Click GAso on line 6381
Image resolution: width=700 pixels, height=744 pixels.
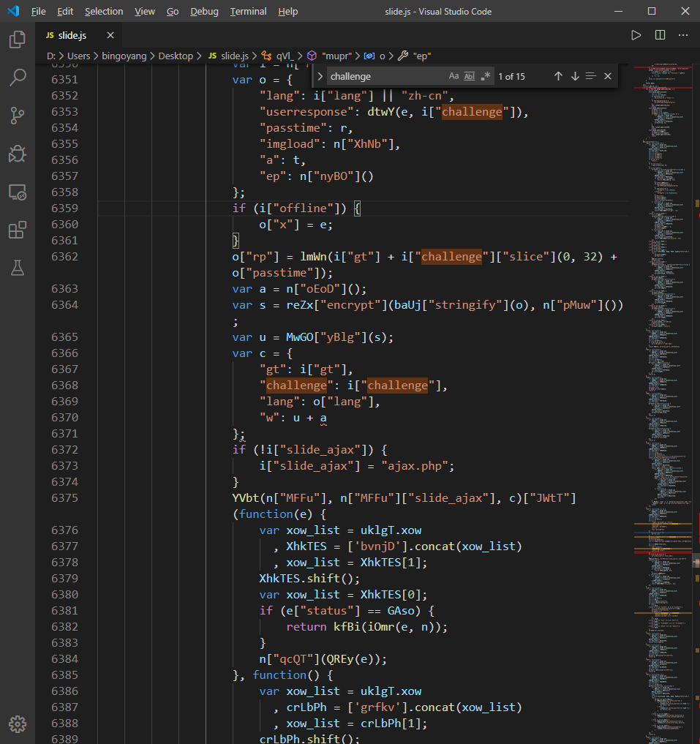[x=401, y=611]
